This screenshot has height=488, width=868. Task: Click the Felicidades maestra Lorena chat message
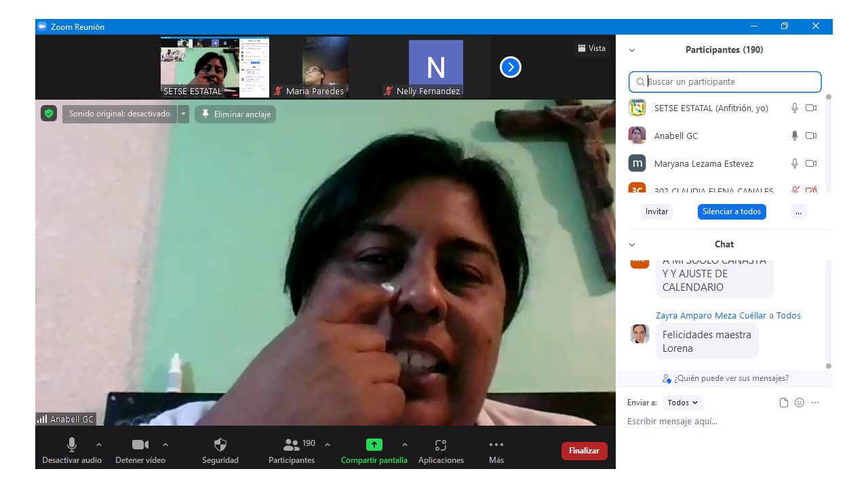click(707, 342)
